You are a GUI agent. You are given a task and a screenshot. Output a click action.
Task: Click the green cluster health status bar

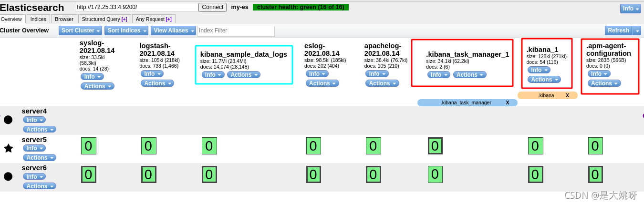[x=301, y=7]
